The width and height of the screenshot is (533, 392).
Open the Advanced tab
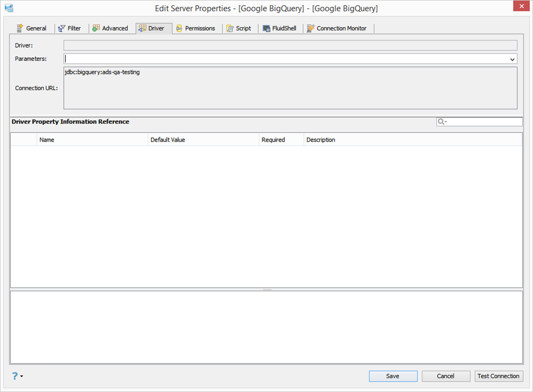[x=111, y=28]
